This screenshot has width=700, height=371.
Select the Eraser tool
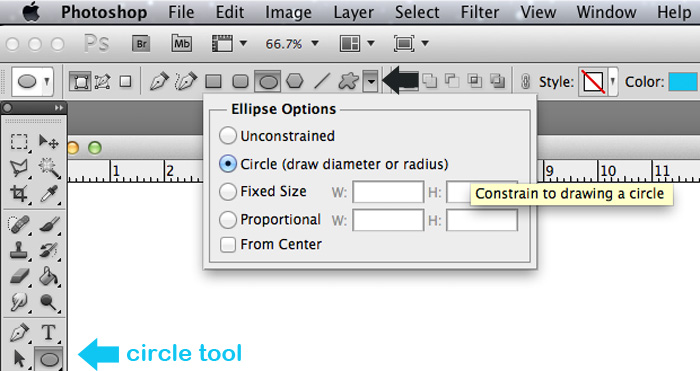19,277
